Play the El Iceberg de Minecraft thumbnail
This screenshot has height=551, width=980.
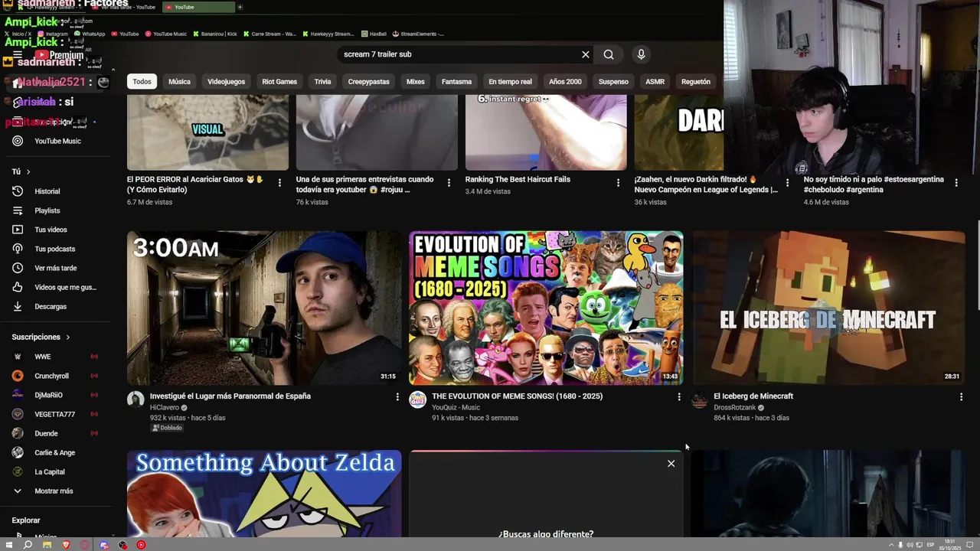click(x=828, y=308)
